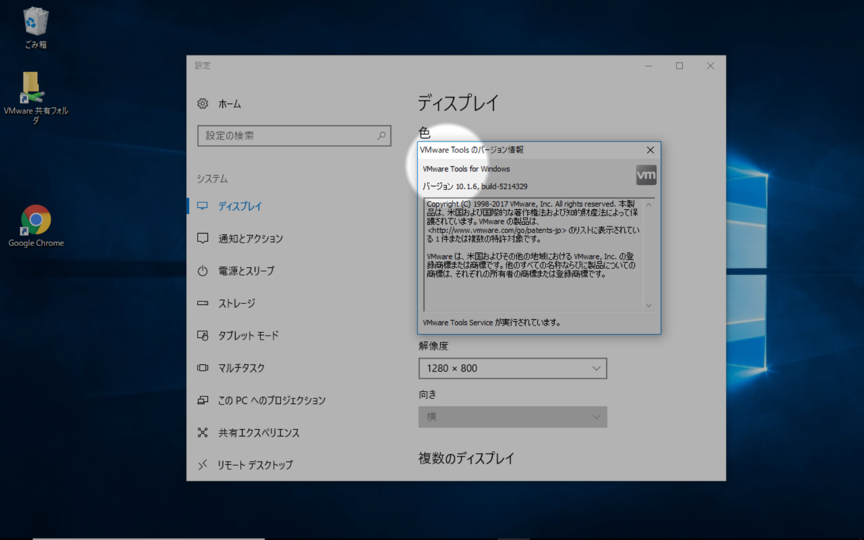Click version text バージョン 10.1.6, build-5214329
The width and height of the screenshot is (864, 540).
click(475, 186)
